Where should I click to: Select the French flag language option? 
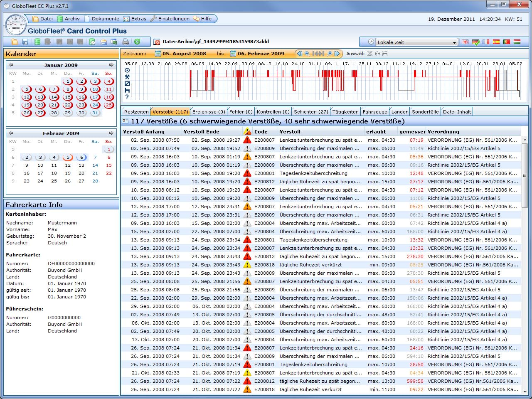(486, 42)
